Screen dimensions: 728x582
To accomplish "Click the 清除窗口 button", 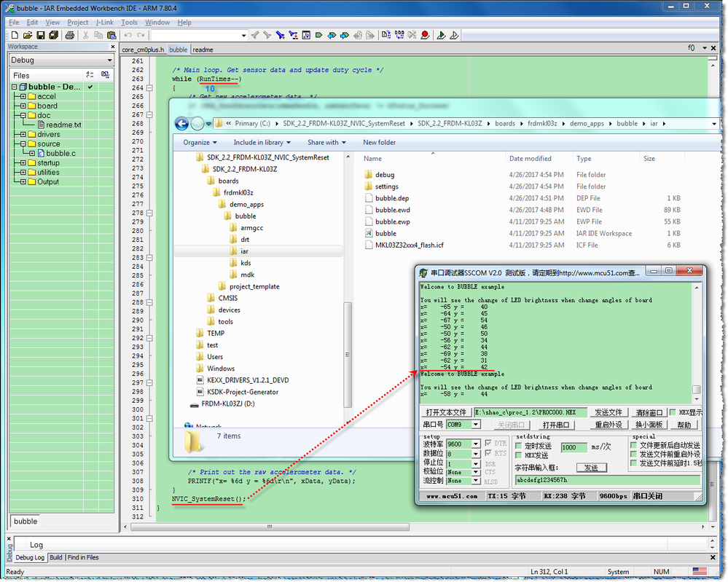I will click(x=649, y=412).
